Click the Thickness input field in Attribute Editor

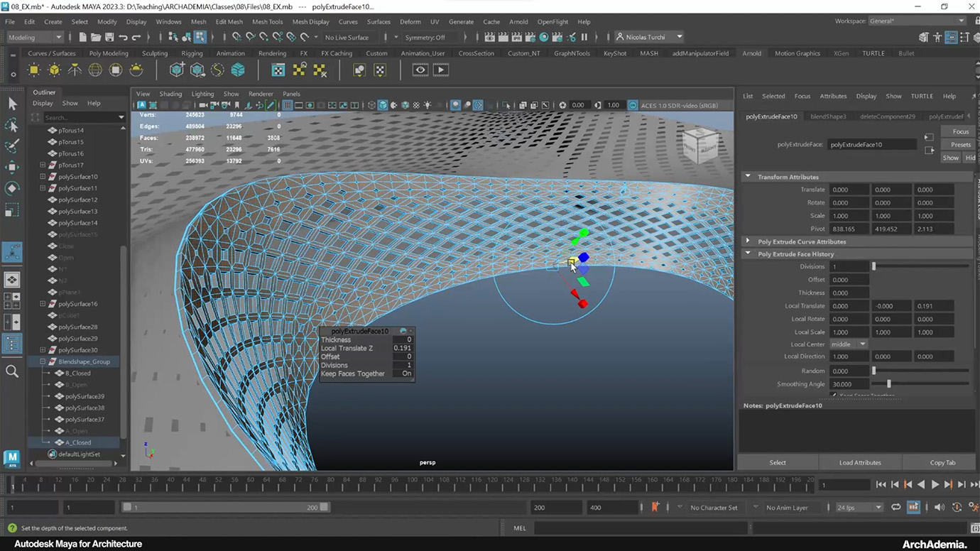[x=849, y=293]
